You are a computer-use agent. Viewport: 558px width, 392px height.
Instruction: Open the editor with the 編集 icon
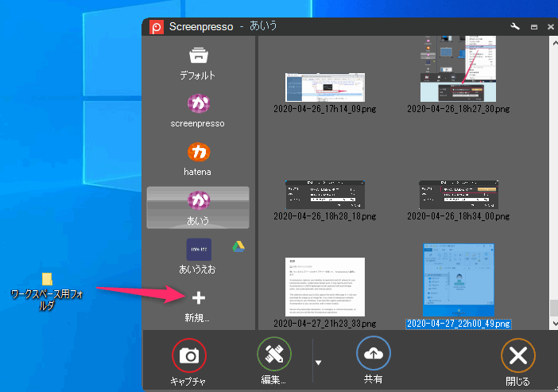coord(274,354)
